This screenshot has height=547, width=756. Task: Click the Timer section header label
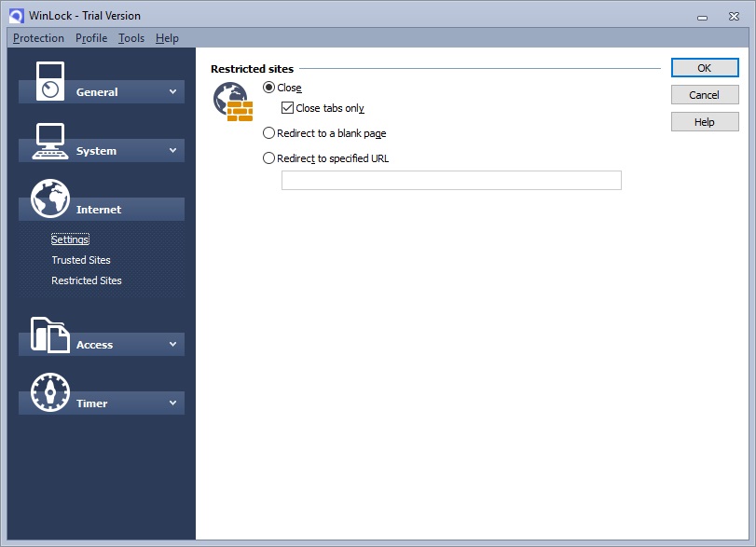(x=91, y=403)
